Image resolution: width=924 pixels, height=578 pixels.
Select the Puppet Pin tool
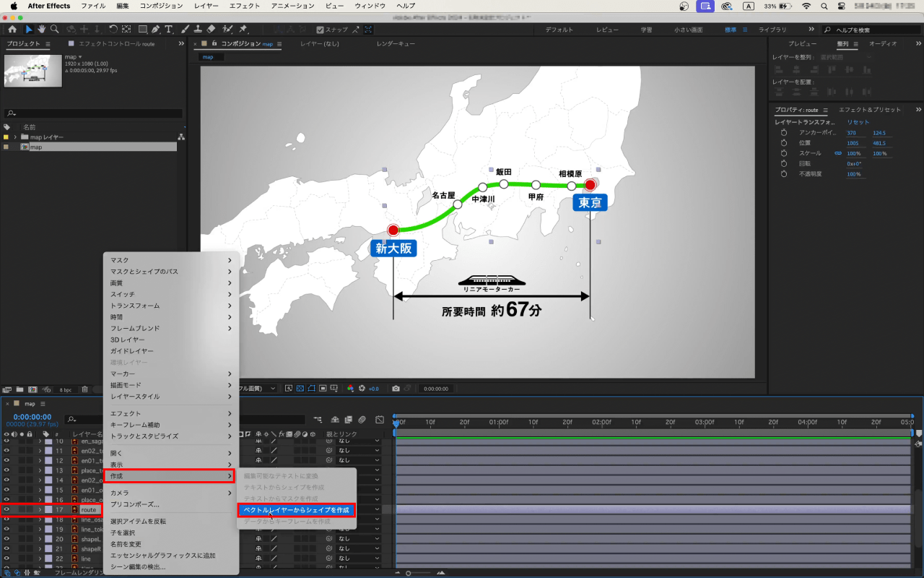[243, 30]
